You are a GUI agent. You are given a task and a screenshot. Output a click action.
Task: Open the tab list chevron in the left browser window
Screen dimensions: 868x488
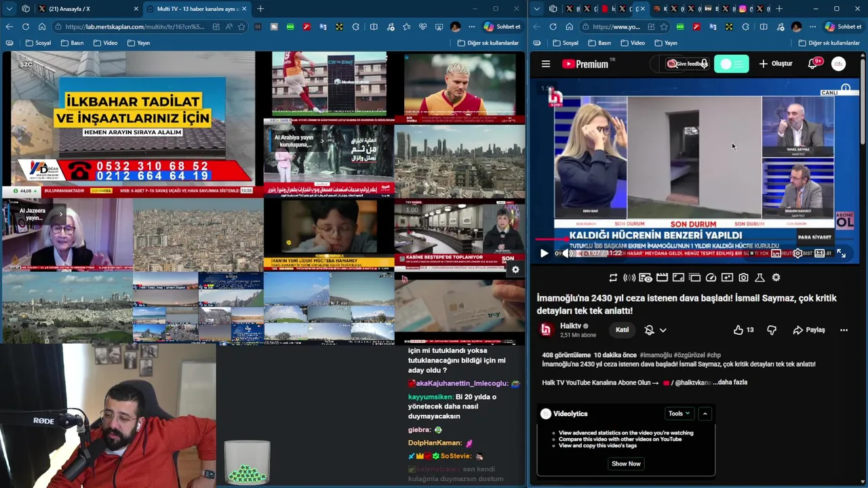coord(9,9)
